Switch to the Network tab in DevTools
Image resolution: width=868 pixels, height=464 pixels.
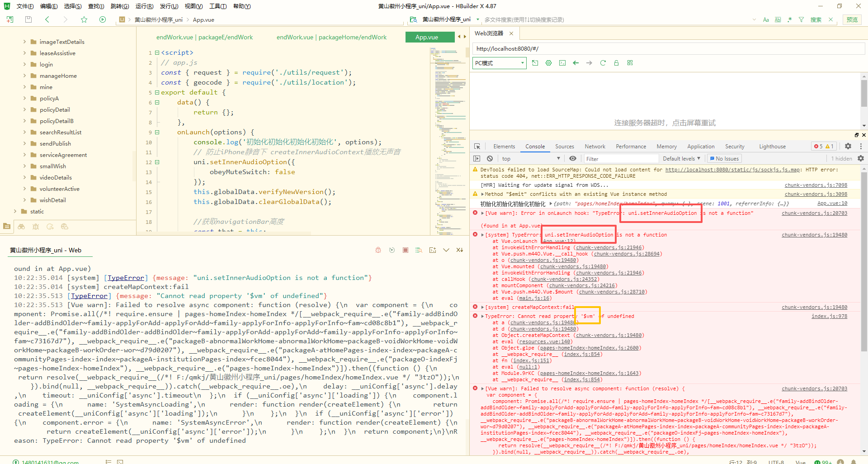(594, 147)
